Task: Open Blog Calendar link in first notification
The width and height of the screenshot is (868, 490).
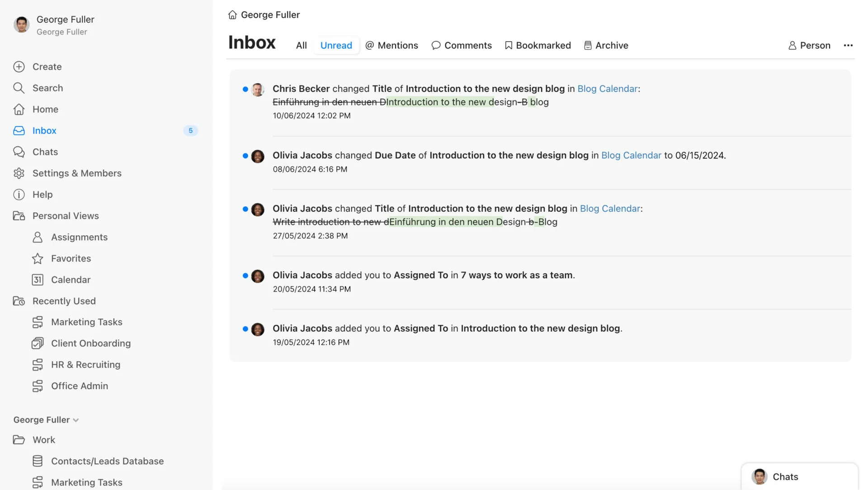Action: pyautogui.click(x=607, y=89)
